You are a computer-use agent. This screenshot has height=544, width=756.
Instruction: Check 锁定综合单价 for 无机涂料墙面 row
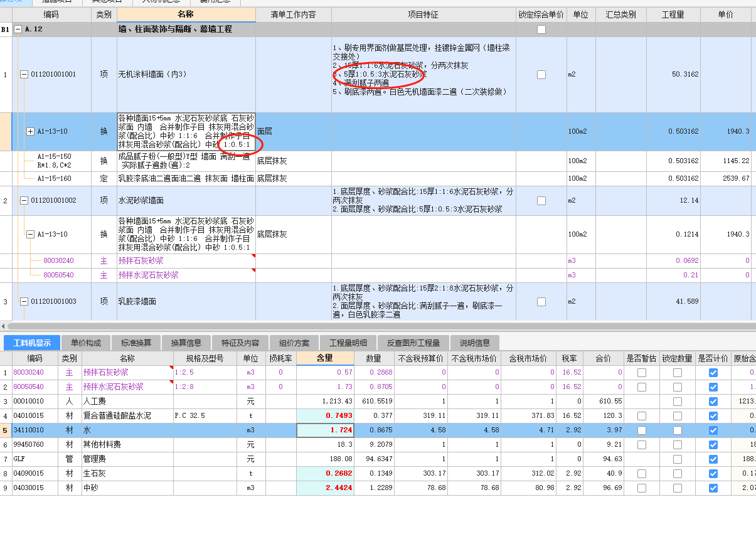coord(541,74)
